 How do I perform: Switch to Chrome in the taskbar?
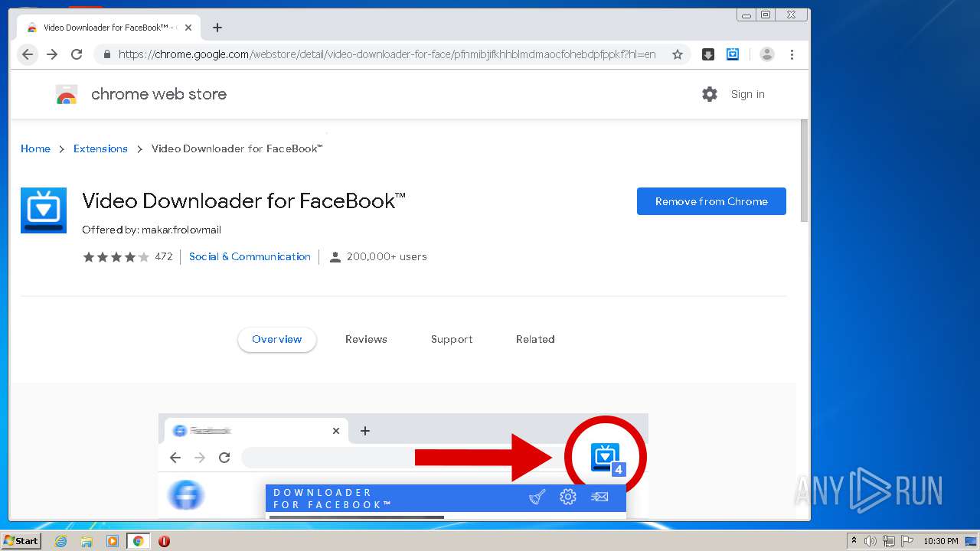(x=138, y=541)
